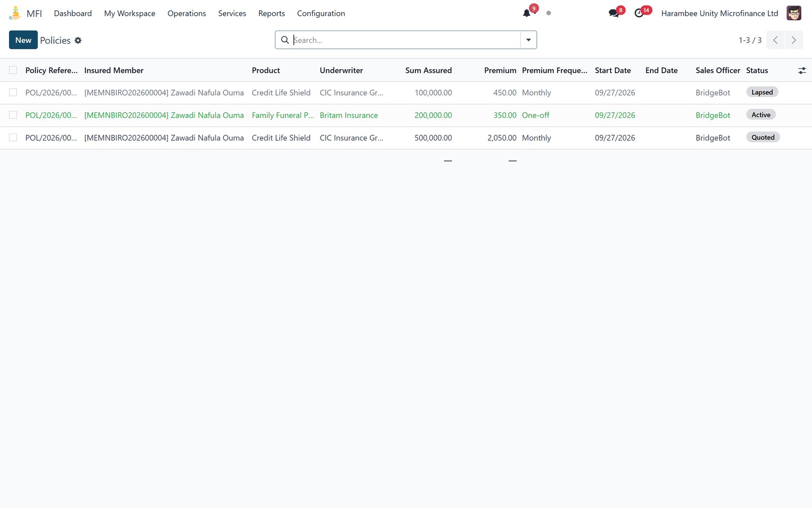This screenshot has height=508, width=812.
Task: Click the Britam Insurance underwriter cell
Action: 349,115
